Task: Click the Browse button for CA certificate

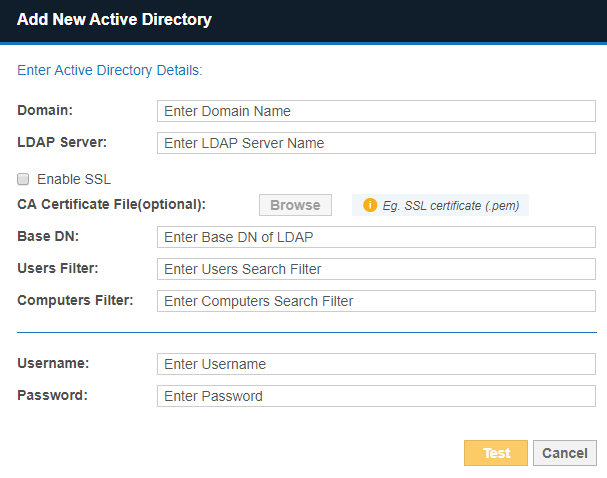Action: pos(295,205)
